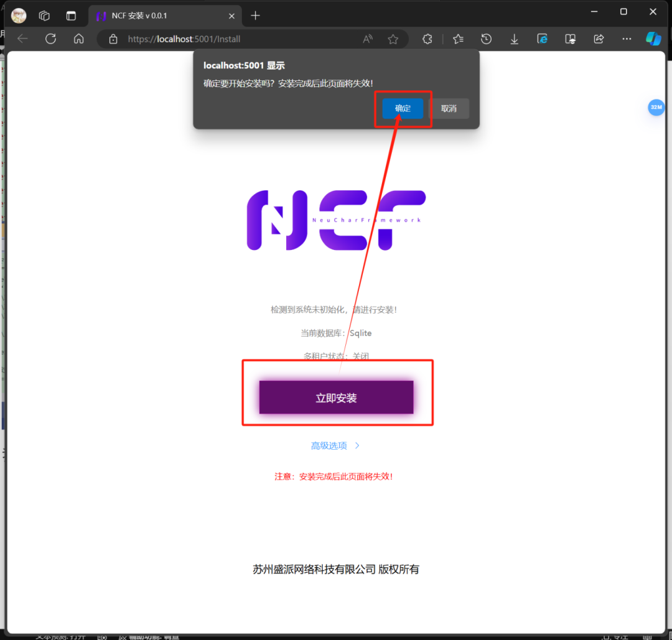This screenshot has height=640, width=672.
Task: Open the Favorites list icon
Action: click(458, 39)
